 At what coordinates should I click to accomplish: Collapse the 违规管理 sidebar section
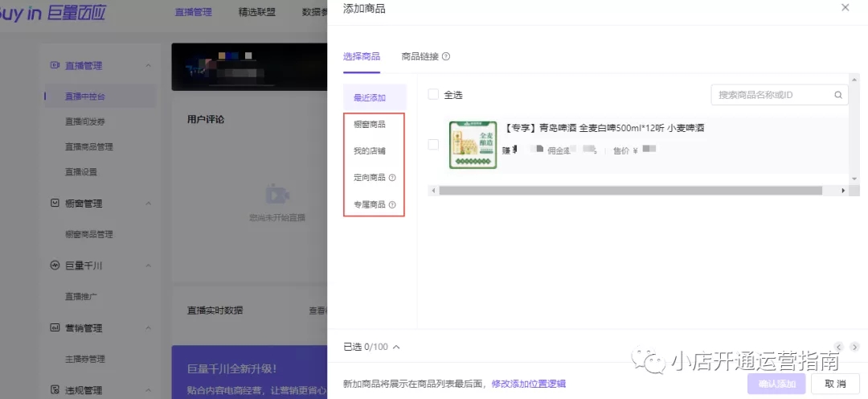(149, 389)
